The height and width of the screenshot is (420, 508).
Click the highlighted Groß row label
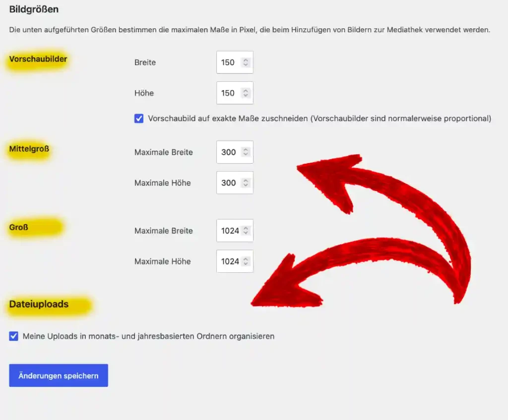tap(18, 227)
